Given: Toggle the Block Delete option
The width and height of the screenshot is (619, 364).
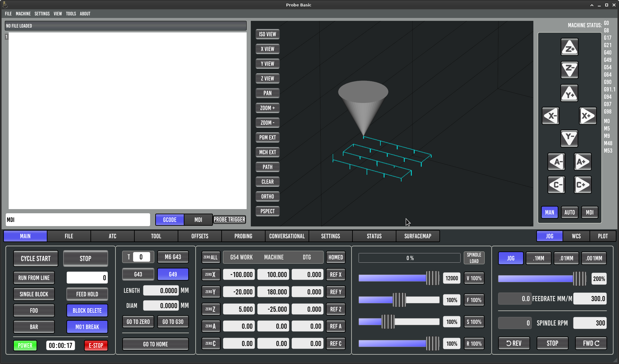Looking at the screenshot, I should point(87,310).
